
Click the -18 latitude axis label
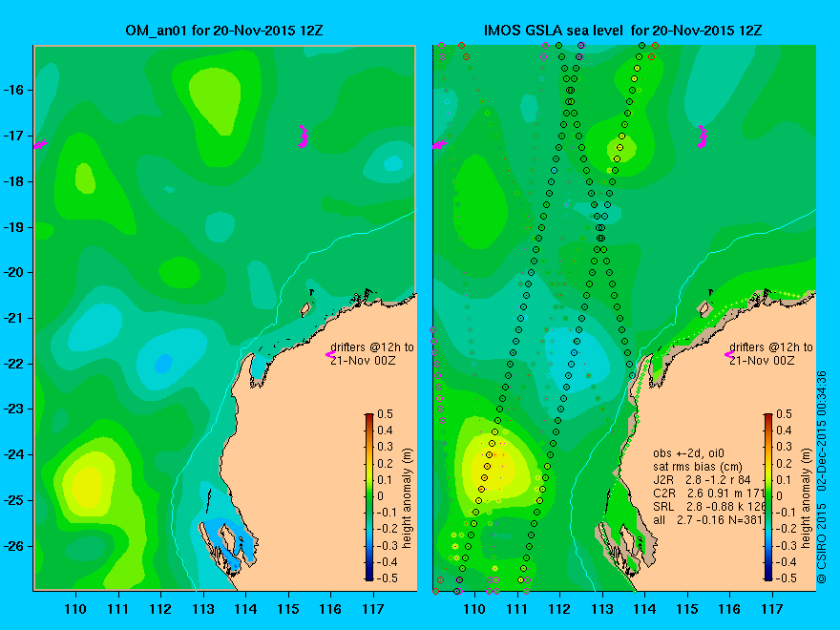(14, 181)
